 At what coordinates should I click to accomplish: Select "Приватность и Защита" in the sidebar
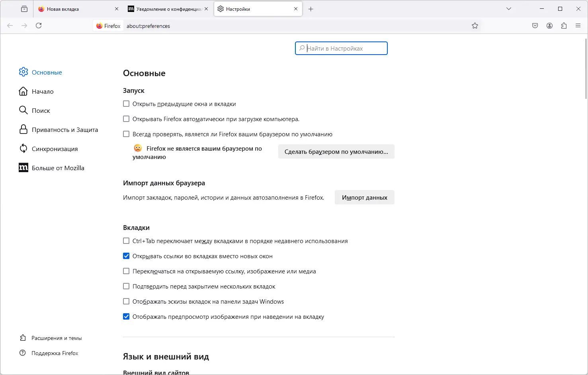64,130
